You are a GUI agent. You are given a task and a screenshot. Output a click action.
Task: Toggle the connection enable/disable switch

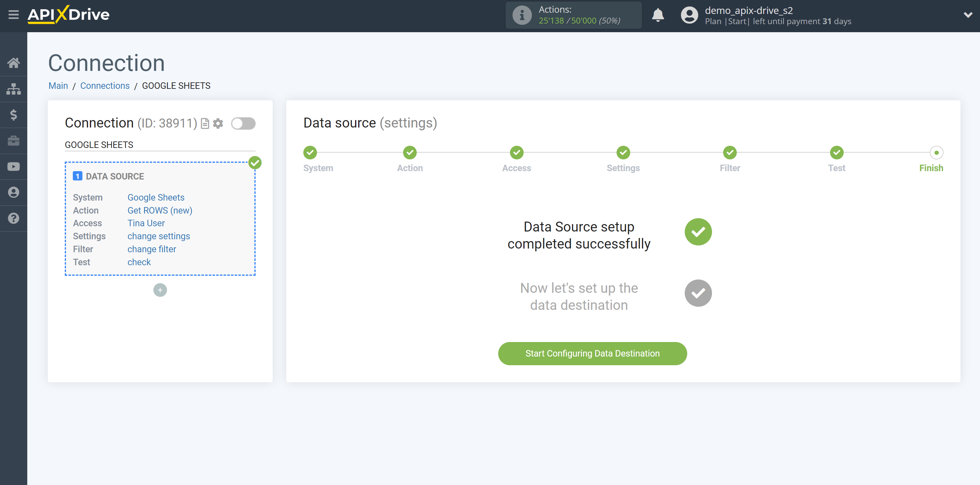[x=244, y=123]
